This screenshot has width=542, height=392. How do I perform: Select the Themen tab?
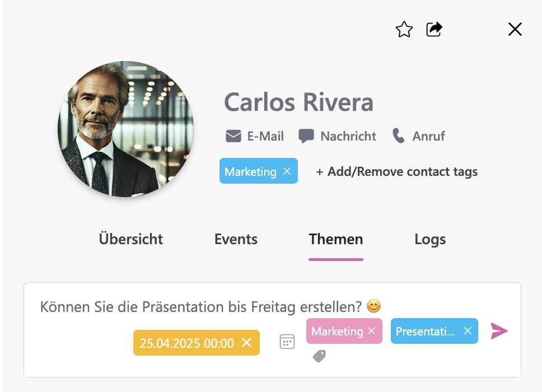336,239
